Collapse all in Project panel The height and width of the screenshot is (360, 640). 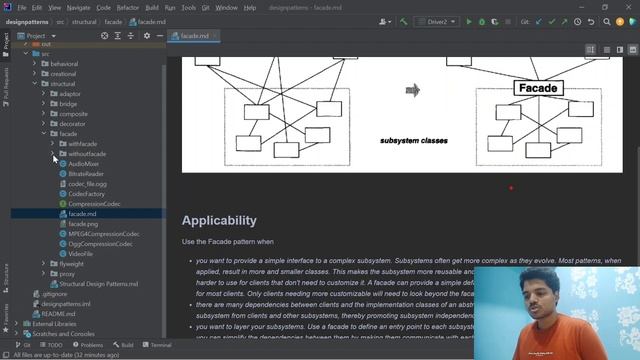pos(131,36)
